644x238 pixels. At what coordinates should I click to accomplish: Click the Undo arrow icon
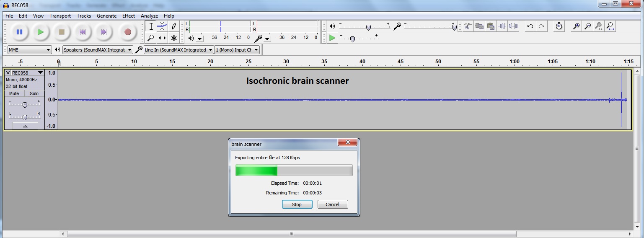[530, 26]
